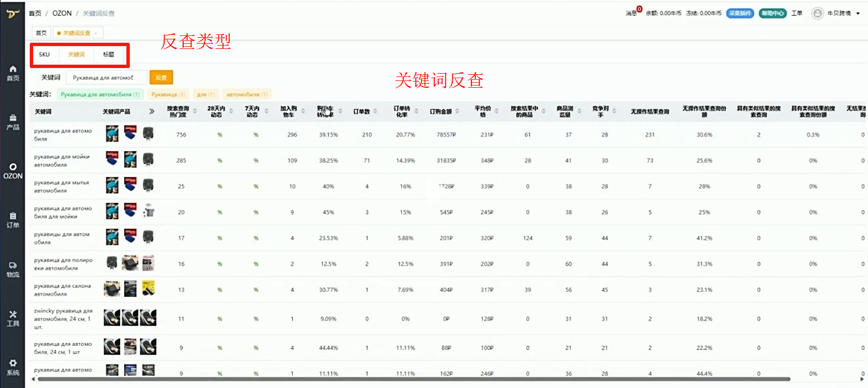Click the 39.15% cart conversion cell
Screen dimensions: 868x388
[x=328, y=135]
